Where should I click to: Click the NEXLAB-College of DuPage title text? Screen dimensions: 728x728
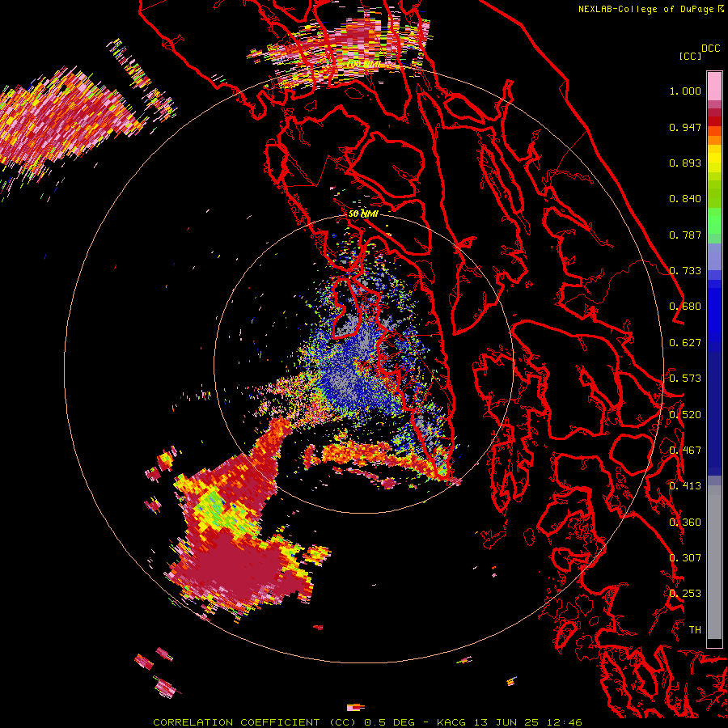click(646, 9)
